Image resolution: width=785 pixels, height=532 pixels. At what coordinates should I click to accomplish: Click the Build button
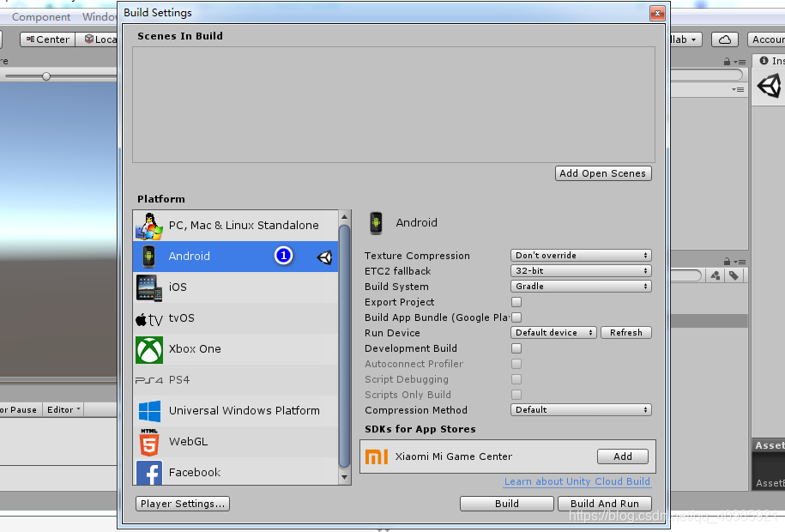[507, 504]
